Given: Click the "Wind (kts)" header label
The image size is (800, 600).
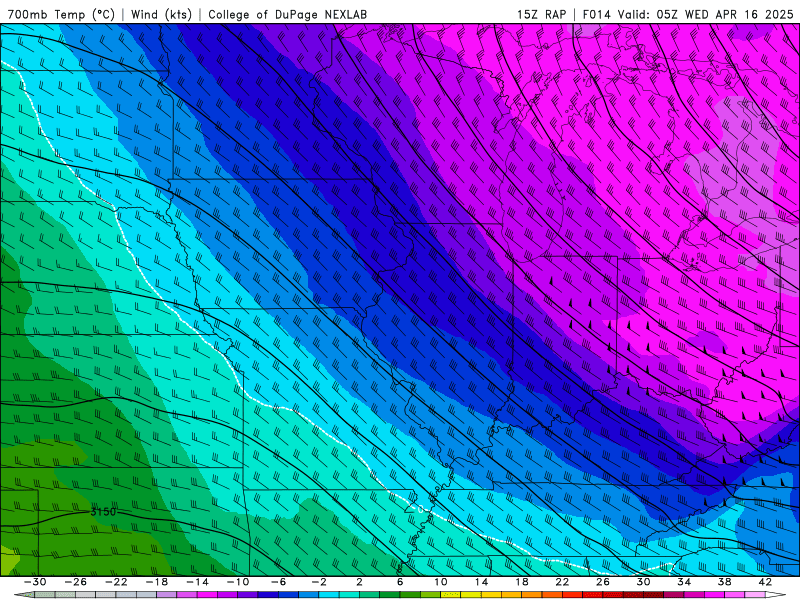Looking at the screenshot, I should pos(161,15).
